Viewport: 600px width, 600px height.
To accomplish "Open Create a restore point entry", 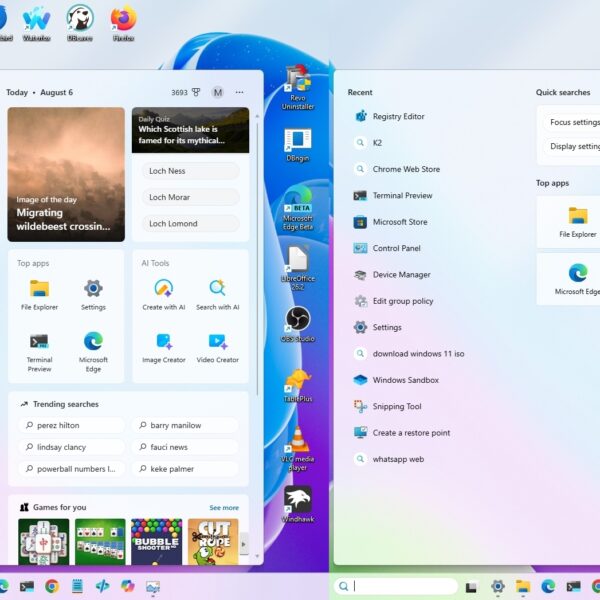I will [x=402, y=433].
